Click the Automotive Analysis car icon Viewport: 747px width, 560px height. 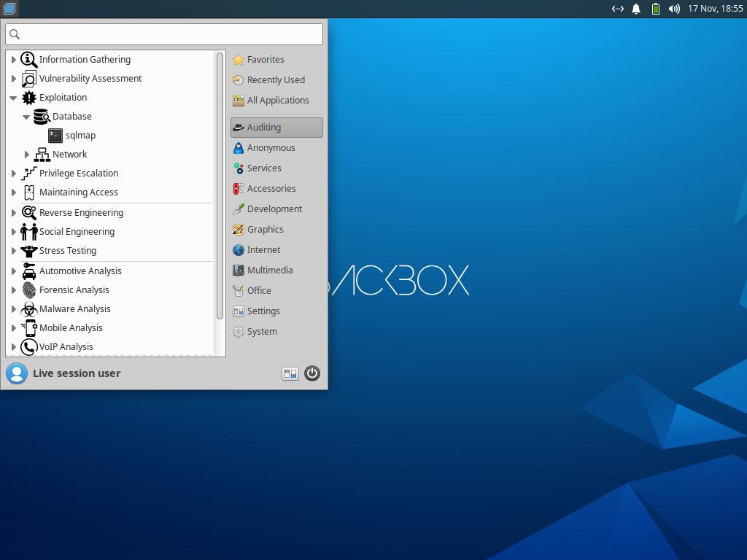(28, 271)
